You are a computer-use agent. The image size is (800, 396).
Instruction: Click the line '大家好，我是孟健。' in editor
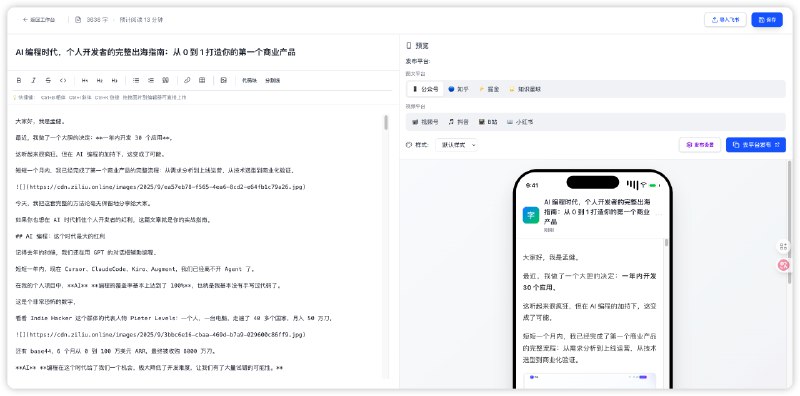(x=40, y=121)
